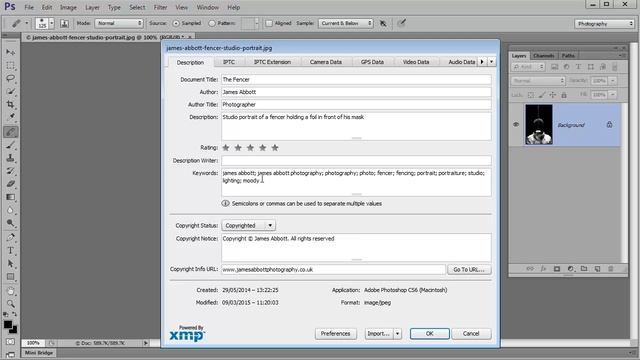Select the Move tool

11,52
